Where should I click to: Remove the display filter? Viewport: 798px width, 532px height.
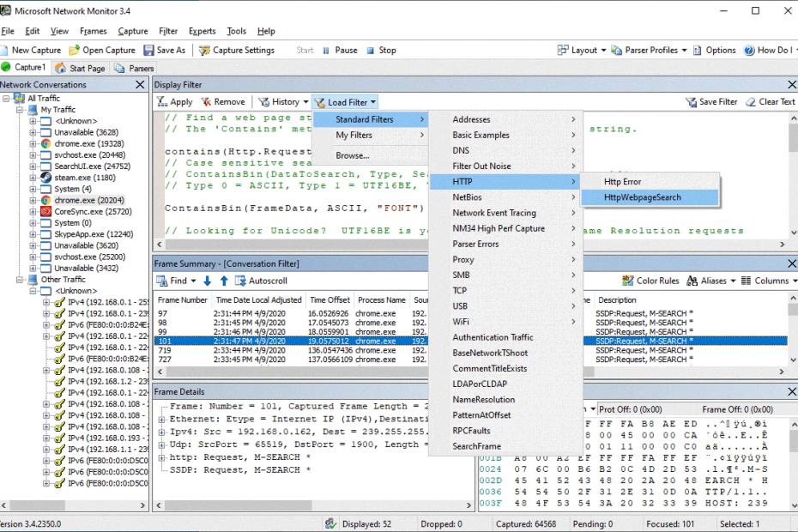pos(223,102)
